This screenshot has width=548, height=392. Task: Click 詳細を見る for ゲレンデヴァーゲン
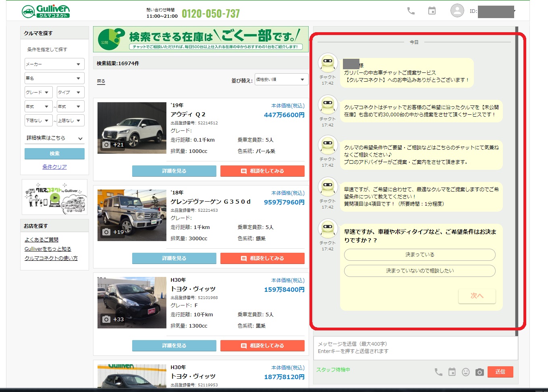coord(174,258)
